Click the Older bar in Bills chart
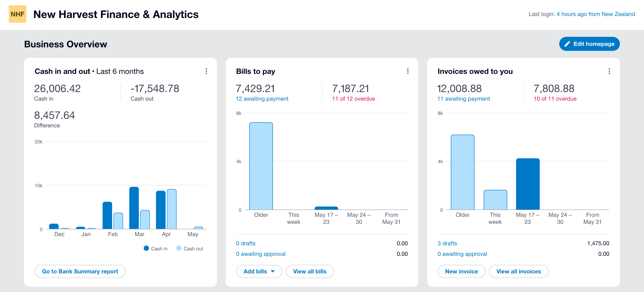Image resolution: width=644 pixels, height=292 pixels. coord(261,166)
